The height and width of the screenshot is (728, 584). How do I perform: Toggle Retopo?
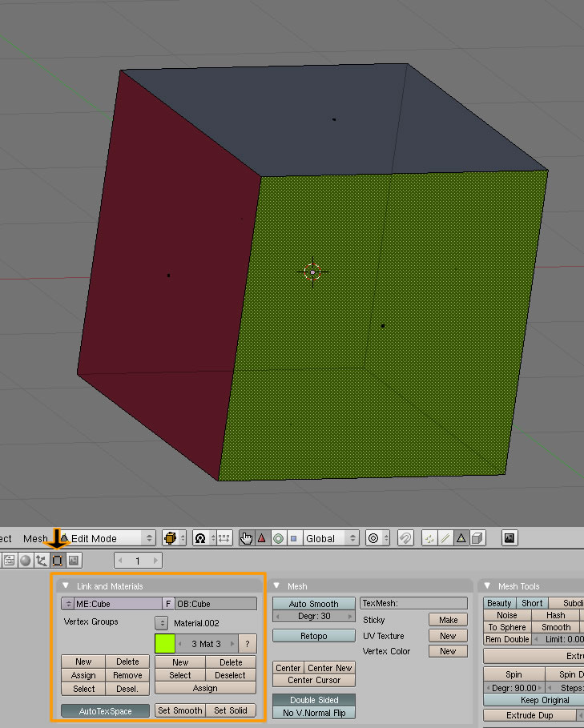314,636
